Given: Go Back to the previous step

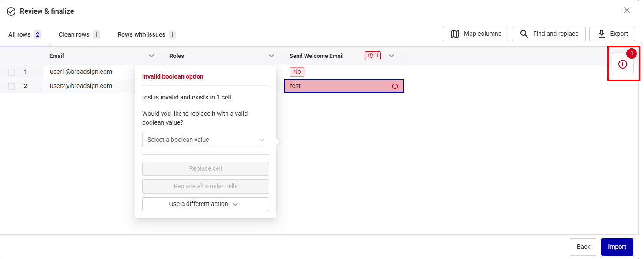Looking at the screenshot, I should [x=583, y=247].
